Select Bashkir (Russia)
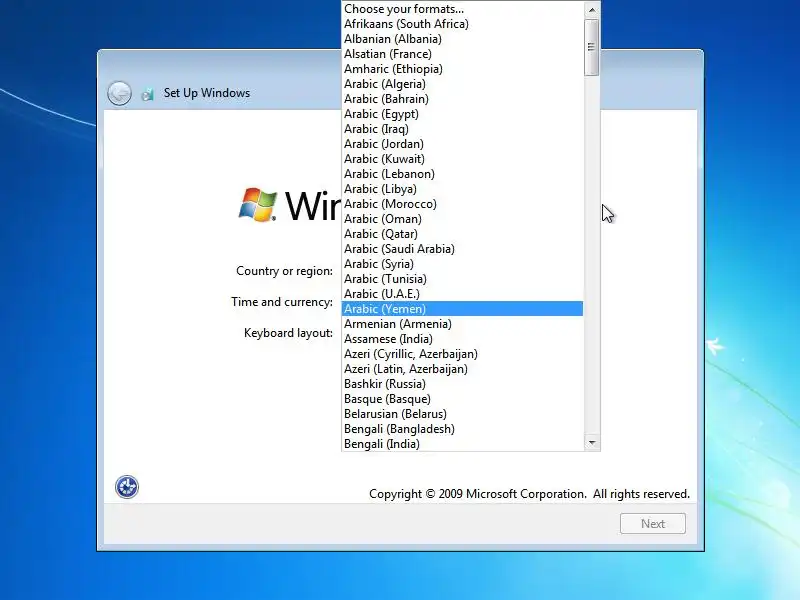The width and height of the screenshot is (800, 600). [x=462, y=384]
